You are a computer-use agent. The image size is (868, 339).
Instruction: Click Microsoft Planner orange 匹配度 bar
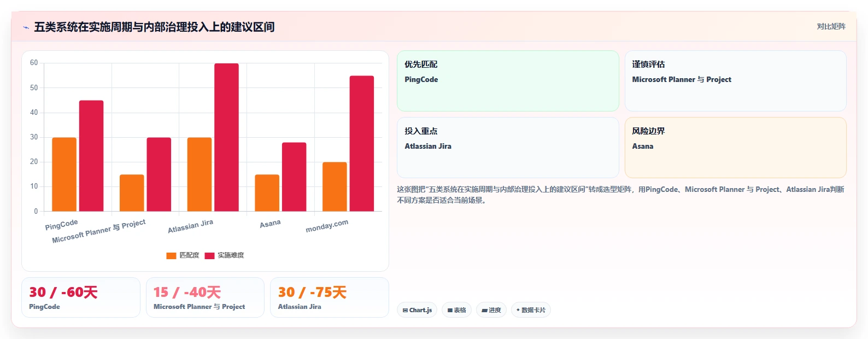click(x=132, y=193)
